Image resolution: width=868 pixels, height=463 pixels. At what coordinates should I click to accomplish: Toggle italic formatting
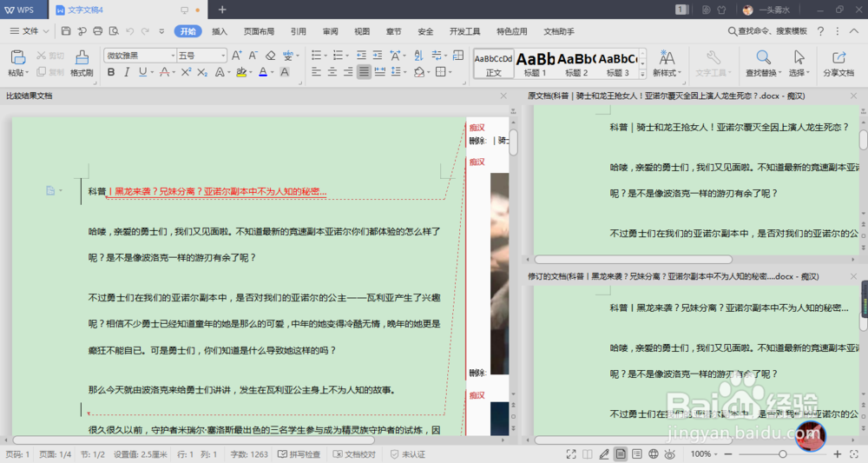127,72
